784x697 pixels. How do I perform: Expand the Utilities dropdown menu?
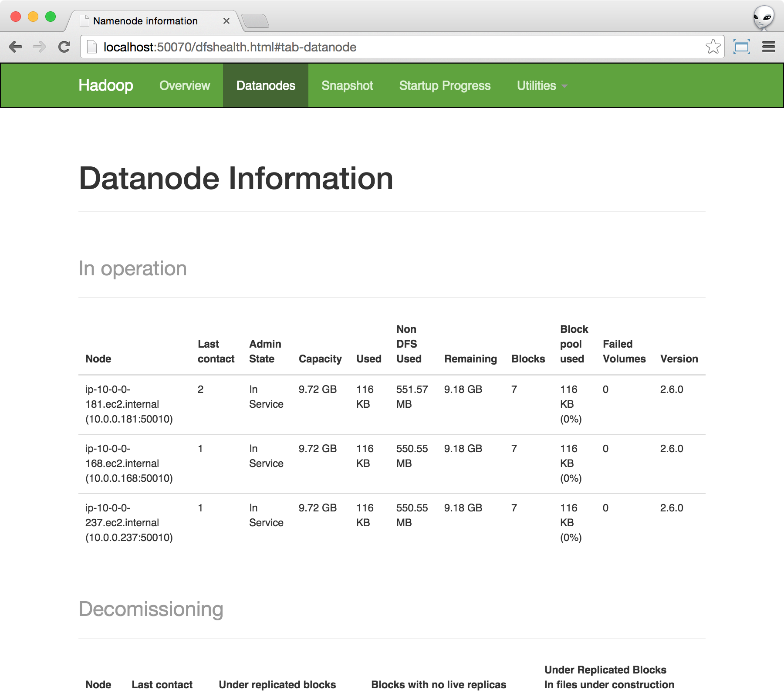tap(542, 86)
